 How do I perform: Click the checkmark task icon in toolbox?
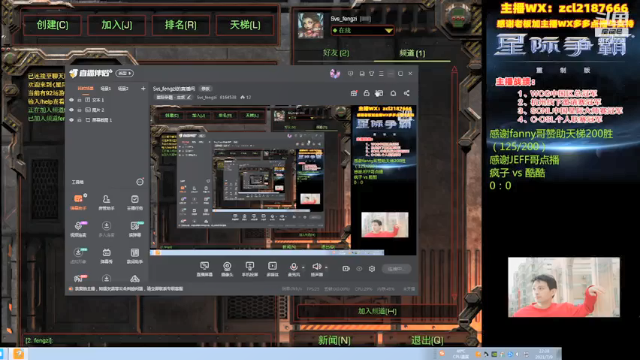[x=135, y=202]
